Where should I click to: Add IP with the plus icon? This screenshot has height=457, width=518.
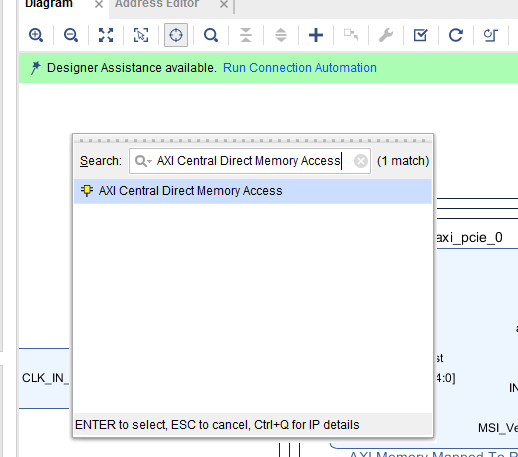tap(316, 35)
